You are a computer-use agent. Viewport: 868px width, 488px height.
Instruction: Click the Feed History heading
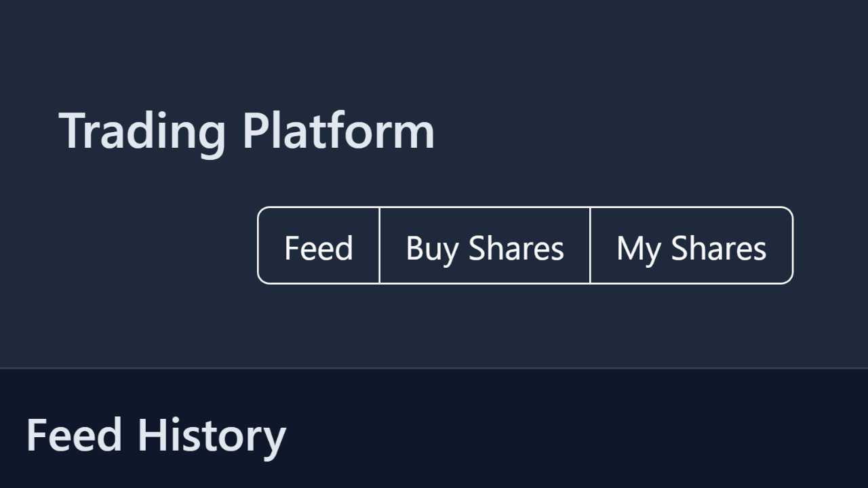point(156,435)
